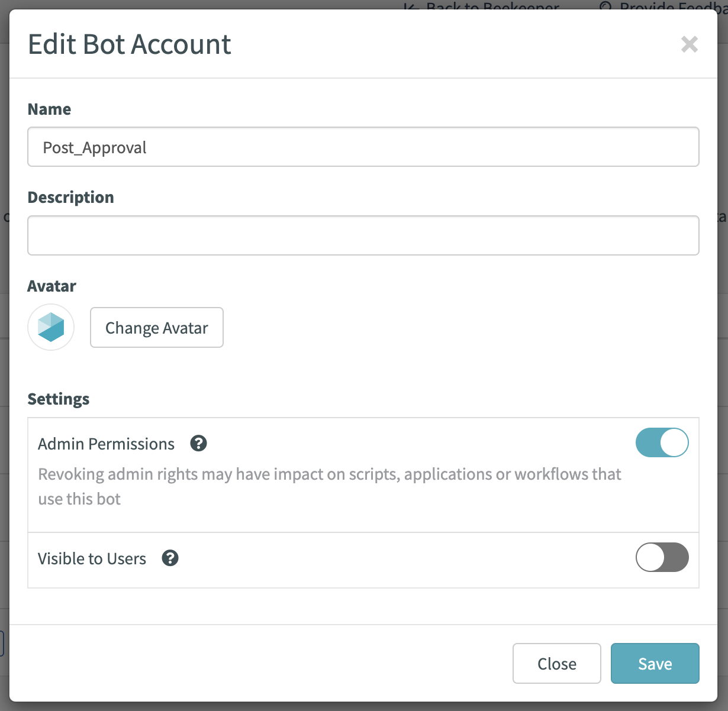Click the Visible to Users label text
728x711 pixels.
92,558
